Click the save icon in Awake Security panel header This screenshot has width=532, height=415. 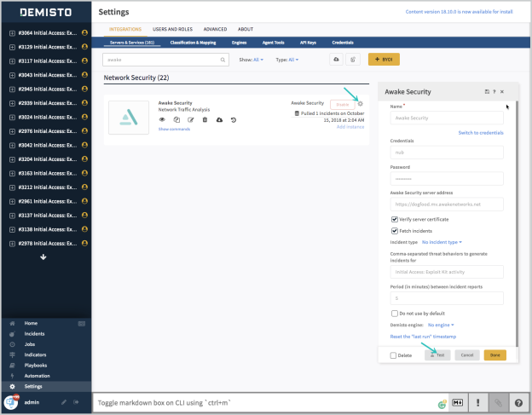click(487, 91)
